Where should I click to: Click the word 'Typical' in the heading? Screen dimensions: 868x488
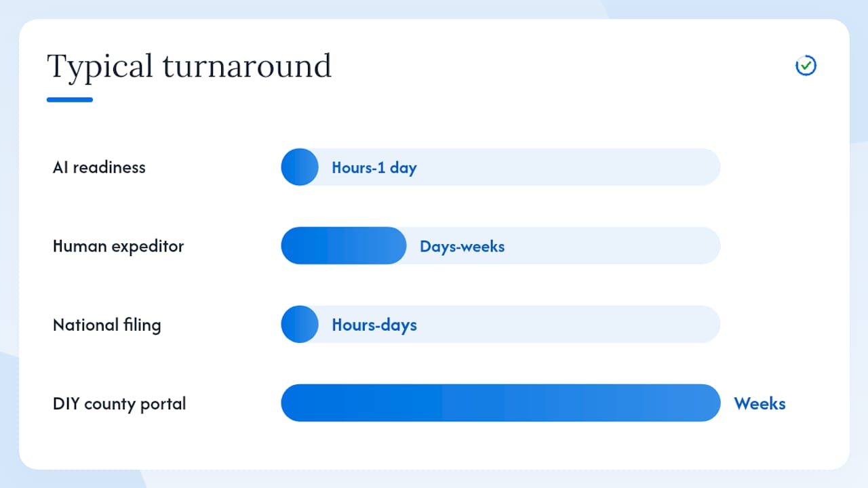[100, 68]
